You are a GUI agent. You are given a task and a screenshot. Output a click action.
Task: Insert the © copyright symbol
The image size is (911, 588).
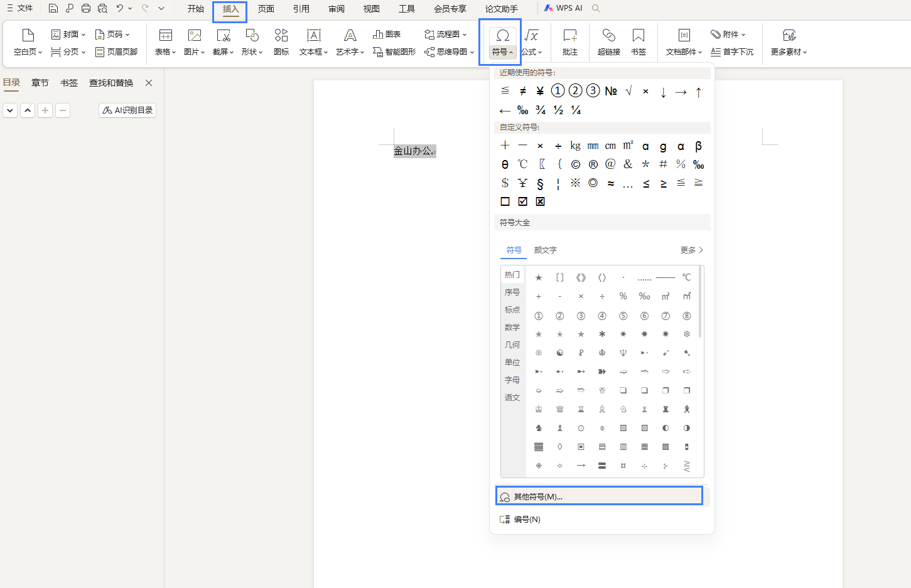pos(575,164)
